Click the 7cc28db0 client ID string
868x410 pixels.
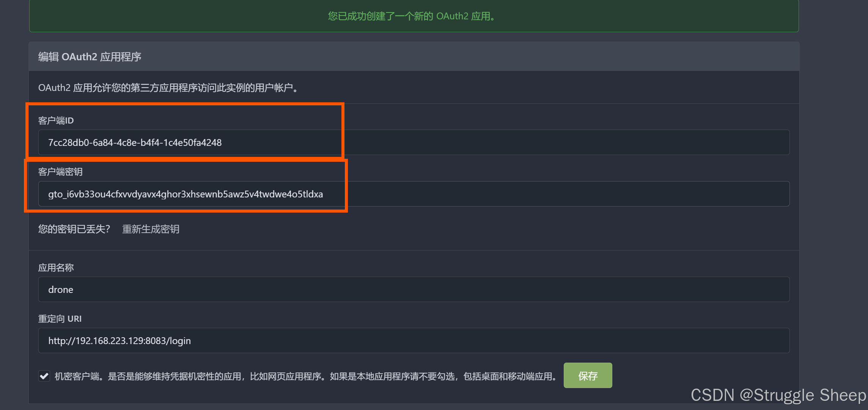(135, 142)
